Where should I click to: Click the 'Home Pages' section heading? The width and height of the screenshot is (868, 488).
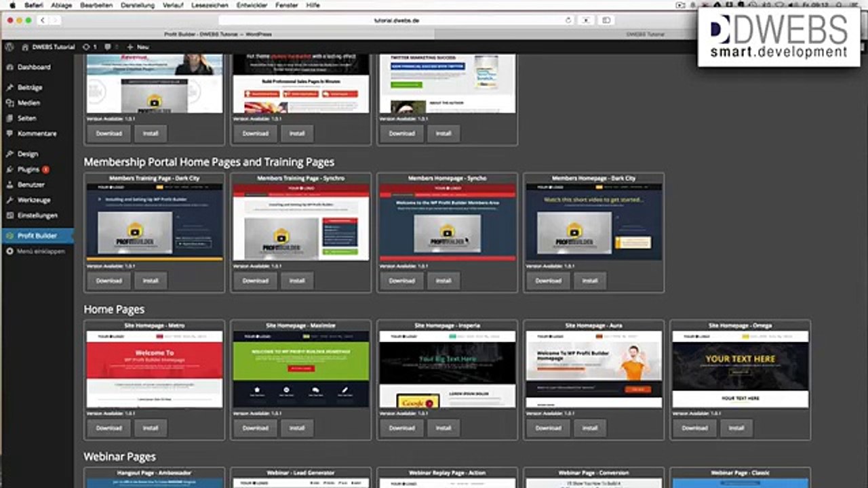click(114, 310)
